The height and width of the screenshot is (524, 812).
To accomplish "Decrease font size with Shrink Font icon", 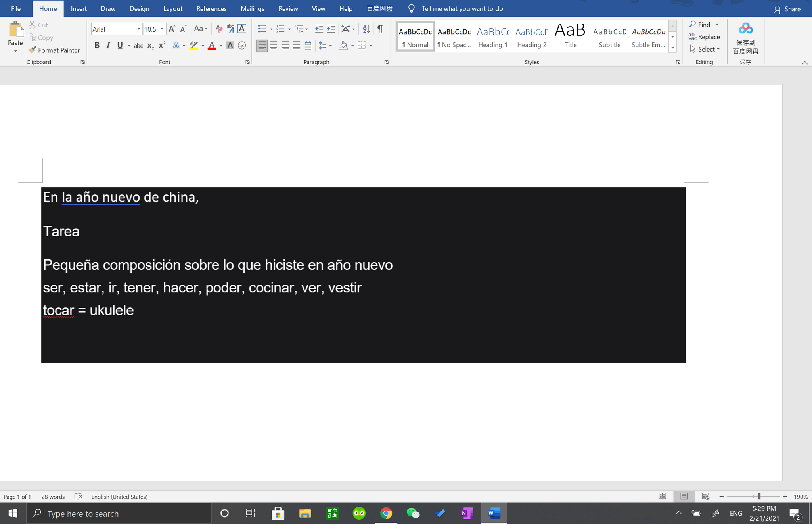I will click(x=183, y=29).
